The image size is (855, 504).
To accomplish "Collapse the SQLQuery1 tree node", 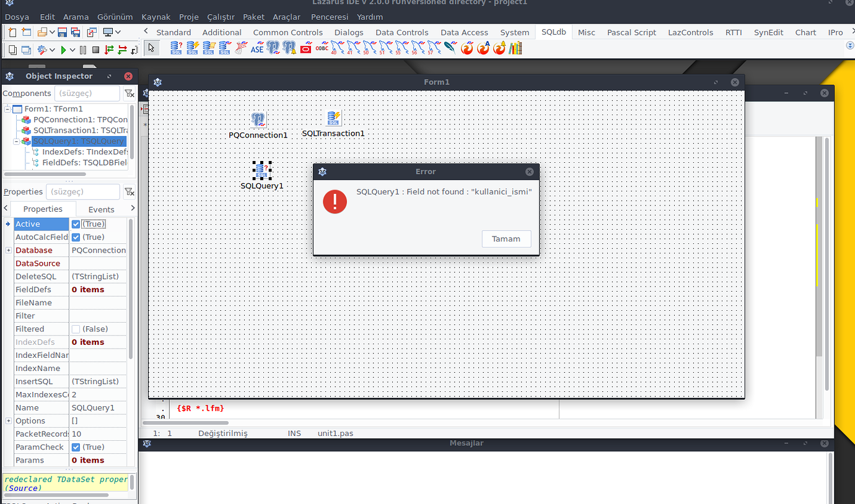I will (16, 141).
